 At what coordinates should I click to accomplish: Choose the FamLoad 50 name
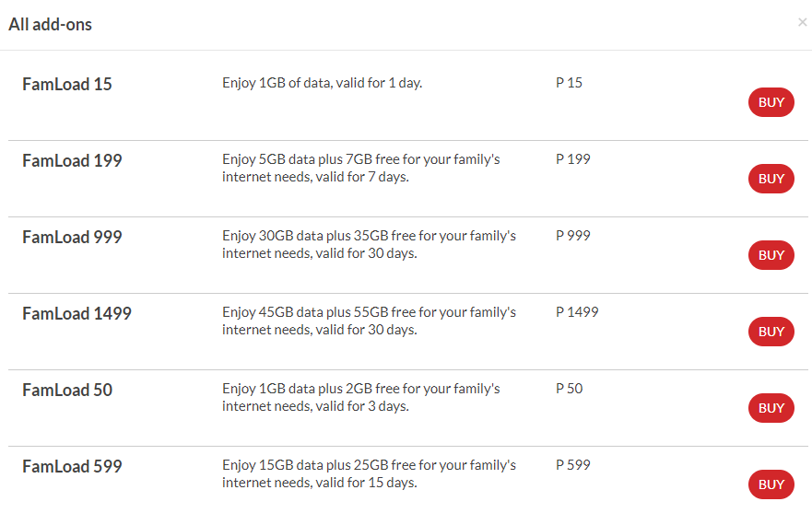(x=66, y=391)
